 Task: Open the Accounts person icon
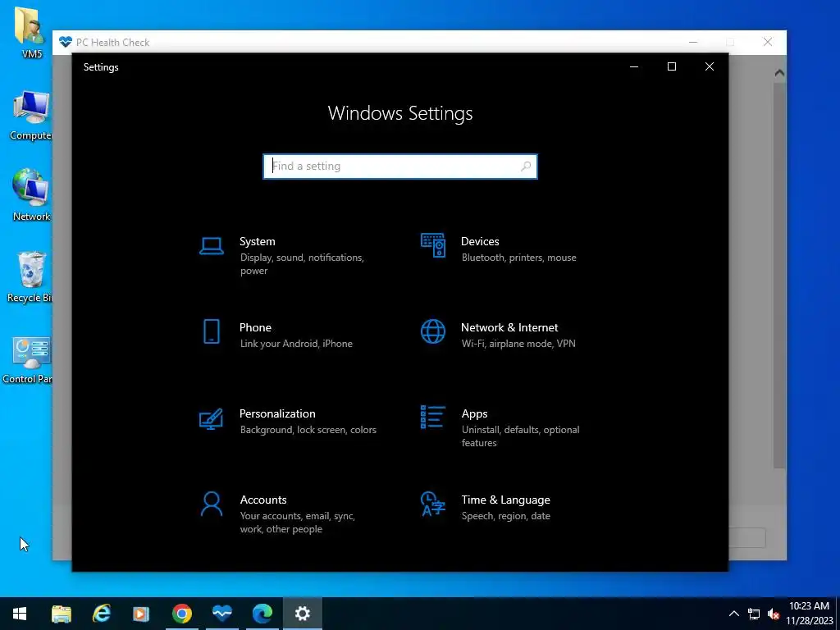click(x=212, y=504)
